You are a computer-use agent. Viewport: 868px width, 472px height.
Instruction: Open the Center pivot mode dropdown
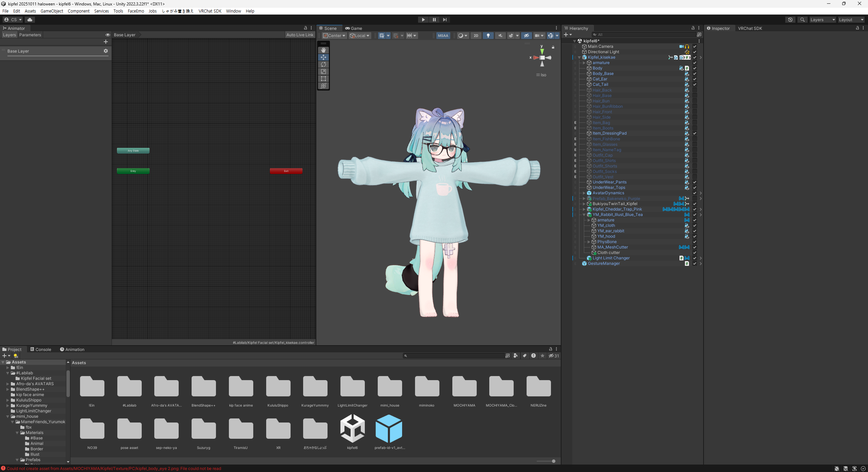(x=334, y=36)
